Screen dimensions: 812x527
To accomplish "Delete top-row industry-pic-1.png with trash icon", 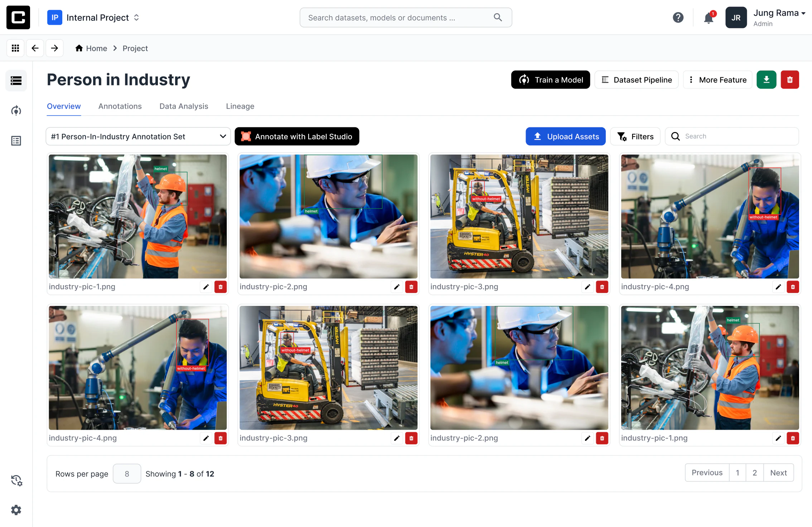I will pyautogui.click(x=221, y=287).
